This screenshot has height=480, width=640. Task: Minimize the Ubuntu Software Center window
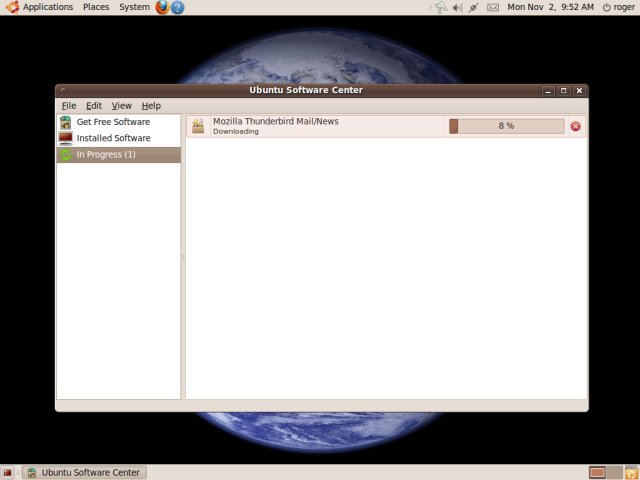tap(548, 91)
